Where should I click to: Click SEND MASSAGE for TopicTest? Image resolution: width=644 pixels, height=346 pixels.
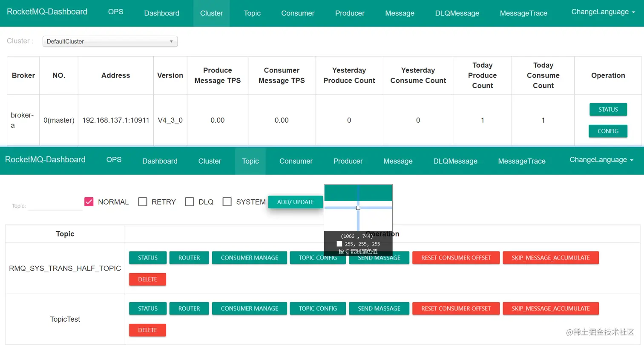click(x=379, y=309)
